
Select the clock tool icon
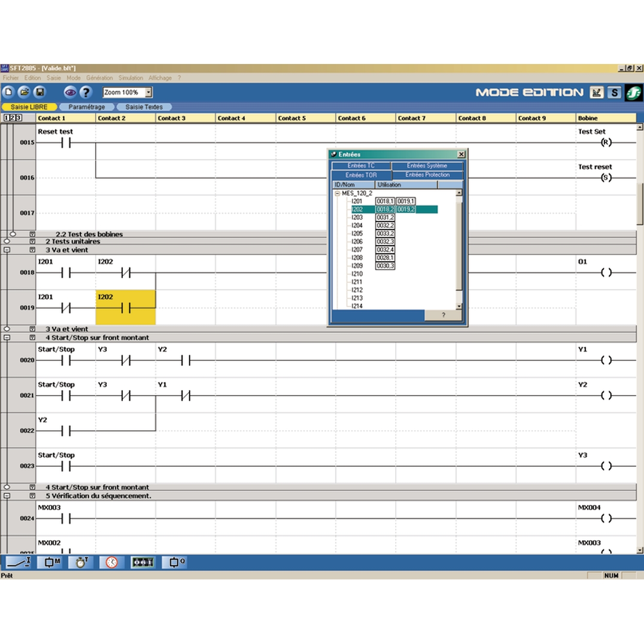pos(112,562)
